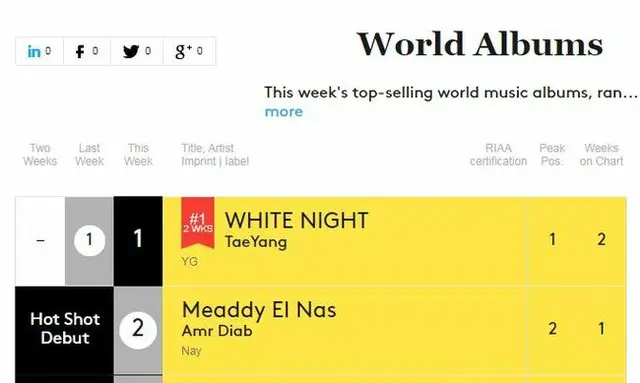Select the RIAA certification column header
The height and width of the screenshot is (383, 640).
(x=498, y=155)
